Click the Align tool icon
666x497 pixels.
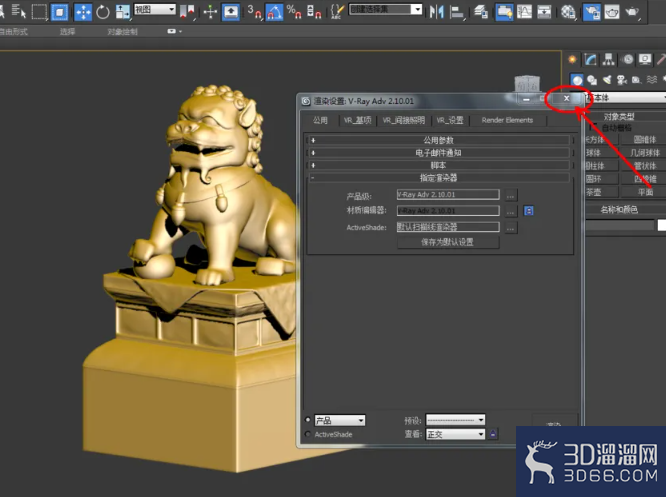(457, 12)
